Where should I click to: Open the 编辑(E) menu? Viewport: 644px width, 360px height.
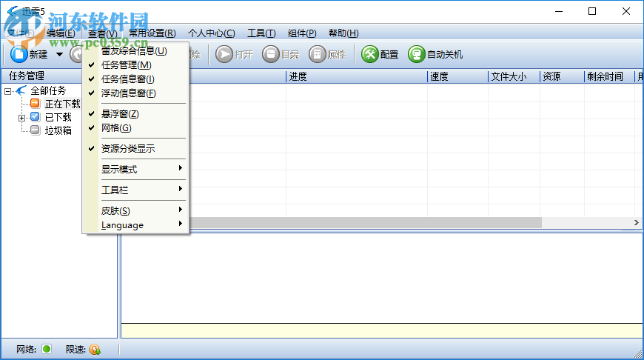pyautogui.click(x=61, y=33)
